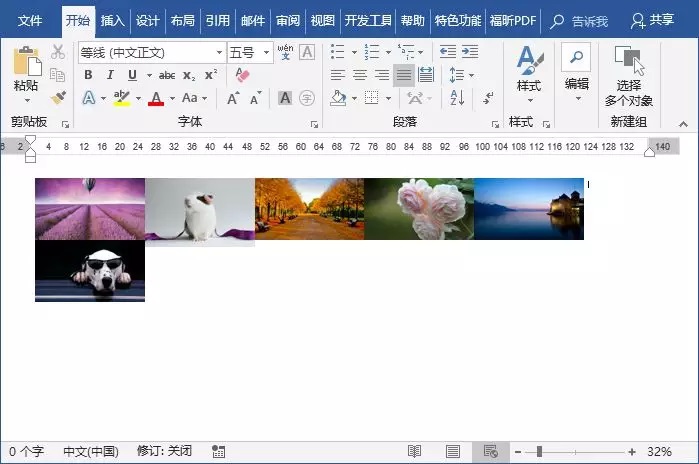Apply Subscript formatting
Screen dimensions: 699x464
click(189, 75)
